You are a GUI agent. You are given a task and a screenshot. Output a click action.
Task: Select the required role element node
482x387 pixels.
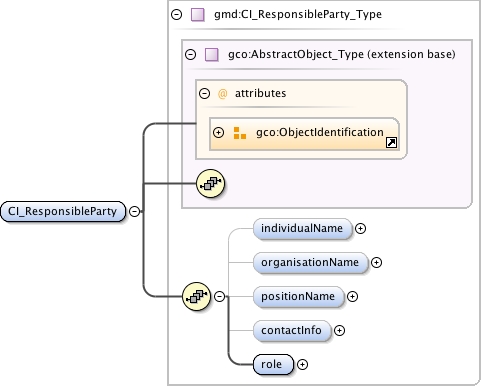pyautogui.click(x=273, y=364)
